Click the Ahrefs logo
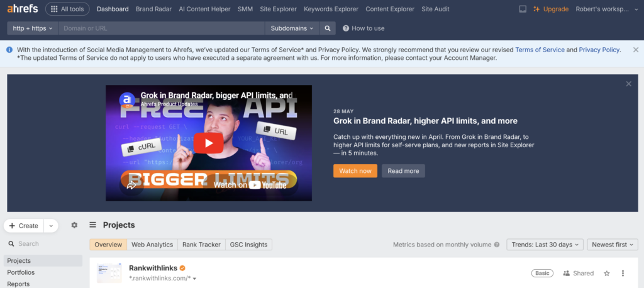 tap(23, 9)
